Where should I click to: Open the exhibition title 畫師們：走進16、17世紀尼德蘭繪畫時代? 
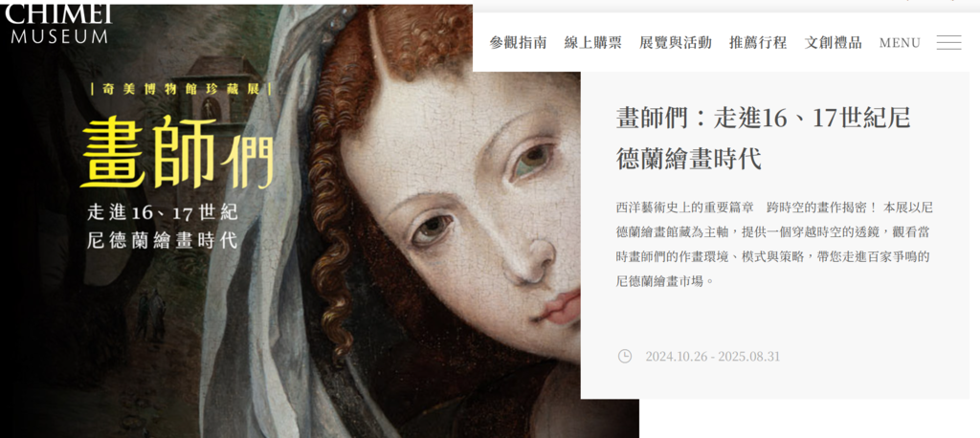[763, 138]
